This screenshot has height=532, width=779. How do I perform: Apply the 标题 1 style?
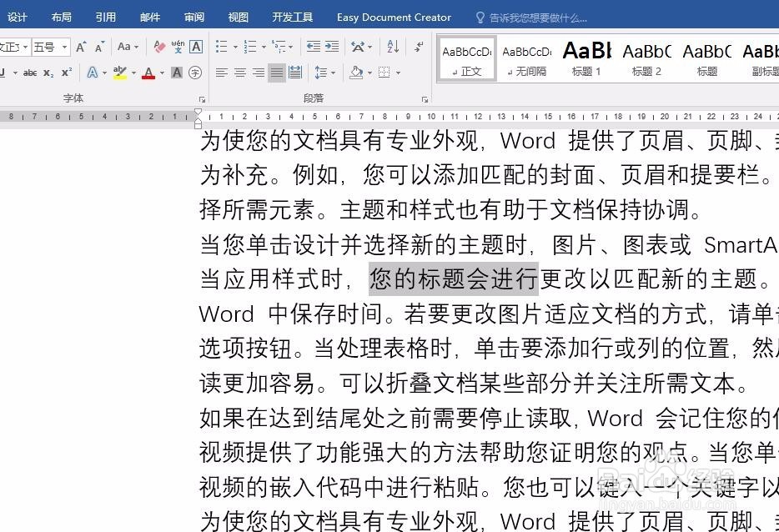click(x=586, y=58)
